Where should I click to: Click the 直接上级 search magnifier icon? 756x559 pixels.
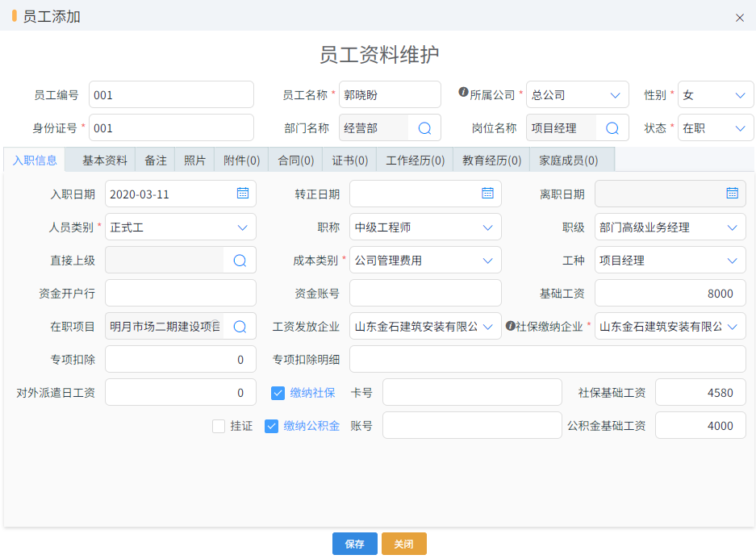pos(240,261)
